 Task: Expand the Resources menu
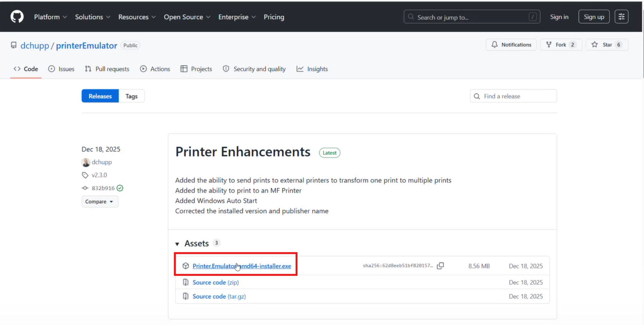(x=137, y=17)
